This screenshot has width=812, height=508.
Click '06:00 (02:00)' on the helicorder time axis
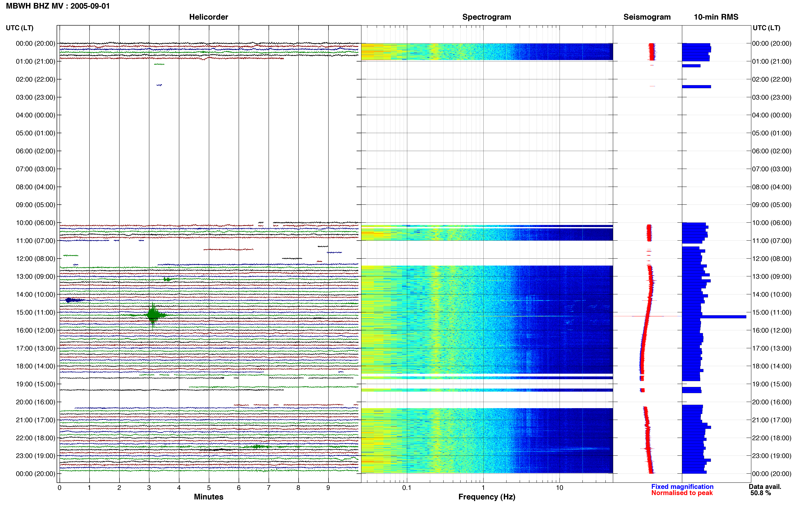coord(36,151)
